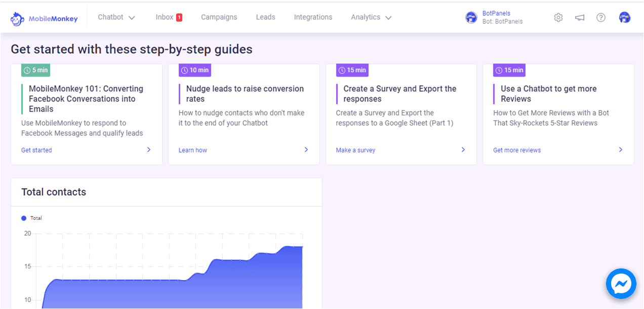This screenshot has width=644, height=309.
Task: Open Create a Survey and Export title
Action: tap(400, 94)
